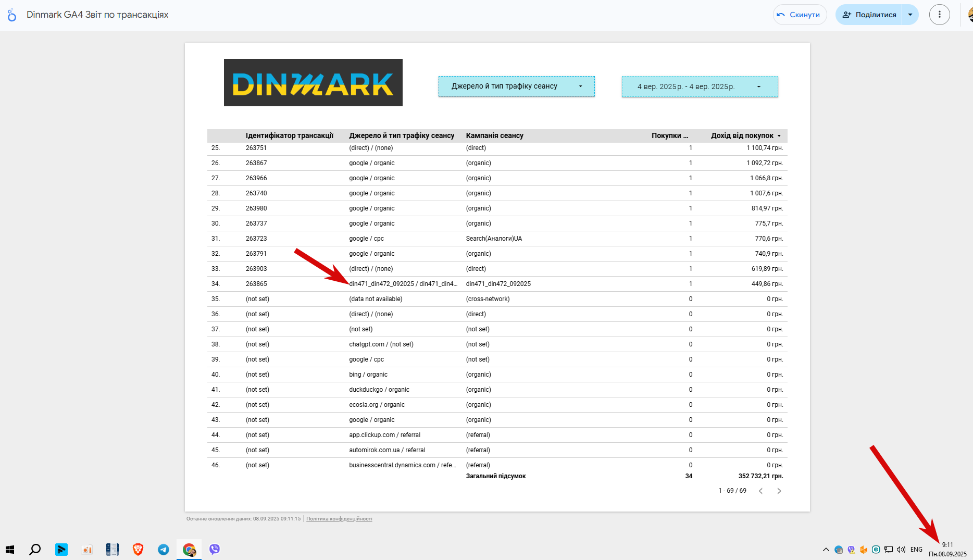Open the three-dot more options menu

pos(940,15)
